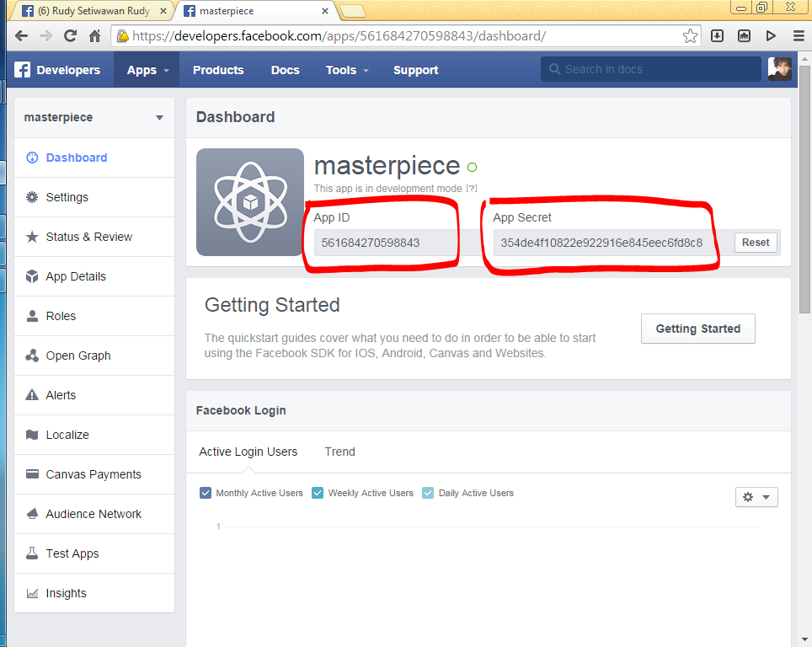Click the Facebook Login section heading
812x647 pixels.
pos(241,410)
